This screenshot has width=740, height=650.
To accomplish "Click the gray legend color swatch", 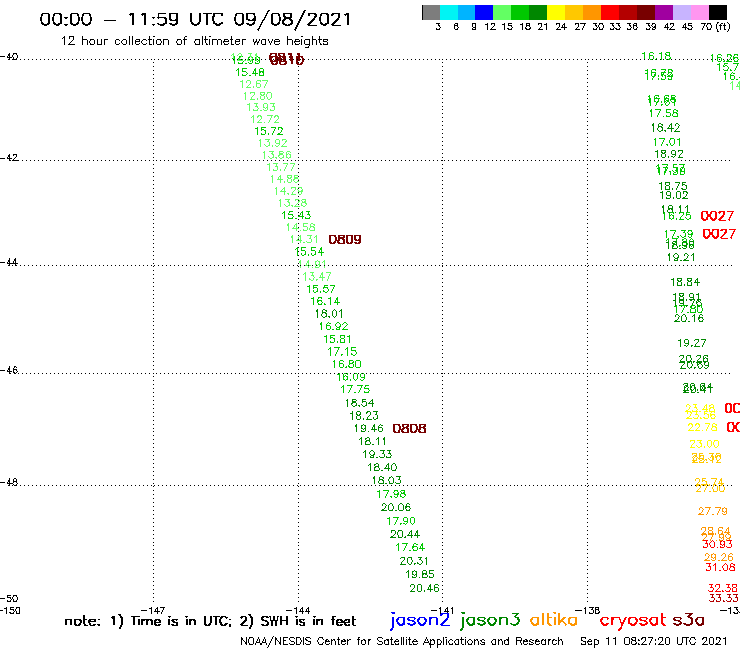I will click(x=431, y=12).
